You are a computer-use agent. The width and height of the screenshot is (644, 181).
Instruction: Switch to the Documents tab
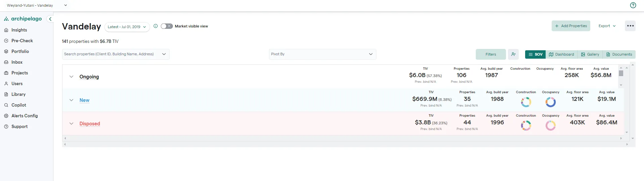coord(619,54)
